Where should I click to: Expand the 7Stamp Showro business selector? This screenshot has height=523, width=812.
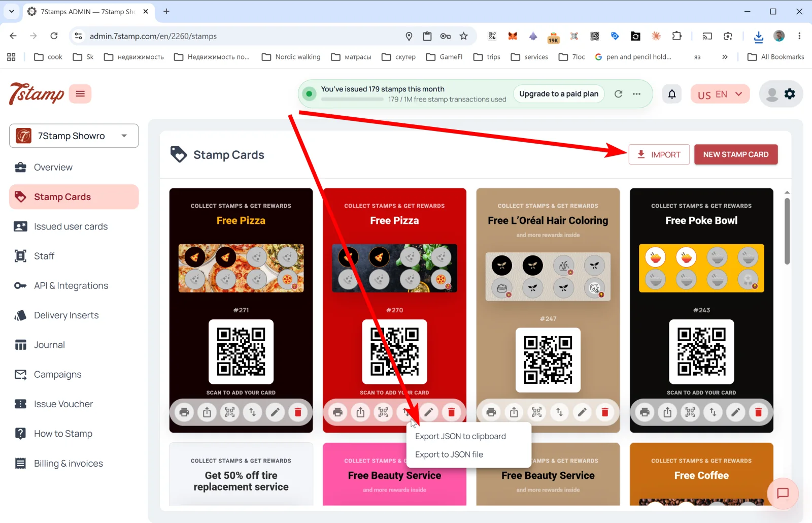click(x=74, y=136)
